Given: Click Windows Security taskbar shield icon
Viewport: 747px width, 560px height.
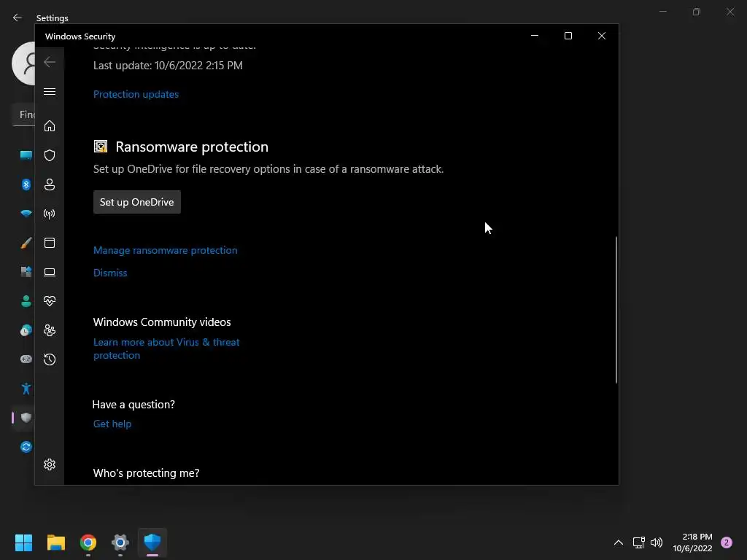Looking at the screenshot, I should tap(152, 542).
